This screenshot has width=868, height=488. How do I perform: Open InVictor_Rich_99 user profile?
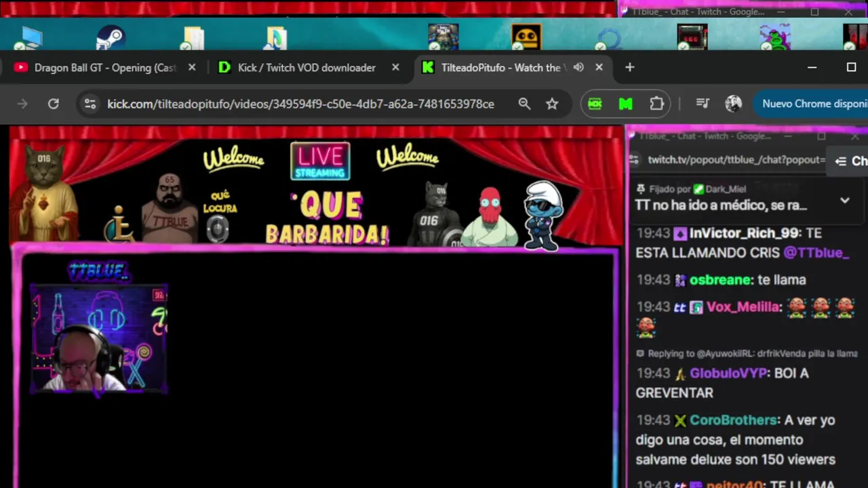[744, 233]
